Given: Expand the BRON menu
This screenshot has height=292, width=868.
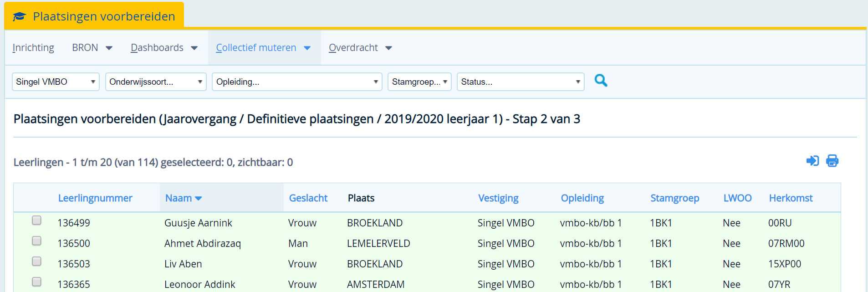Looking at the screenshot, I should (92, 48).
